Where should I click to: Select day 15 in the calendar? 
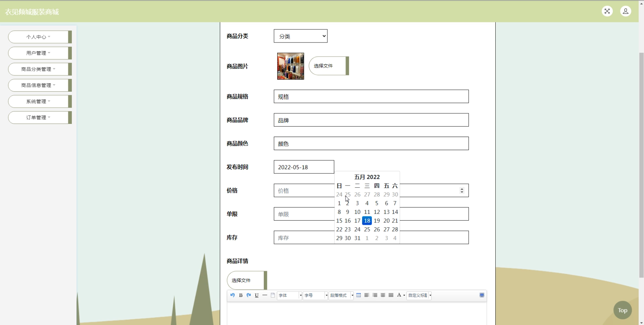pos(339,221)
